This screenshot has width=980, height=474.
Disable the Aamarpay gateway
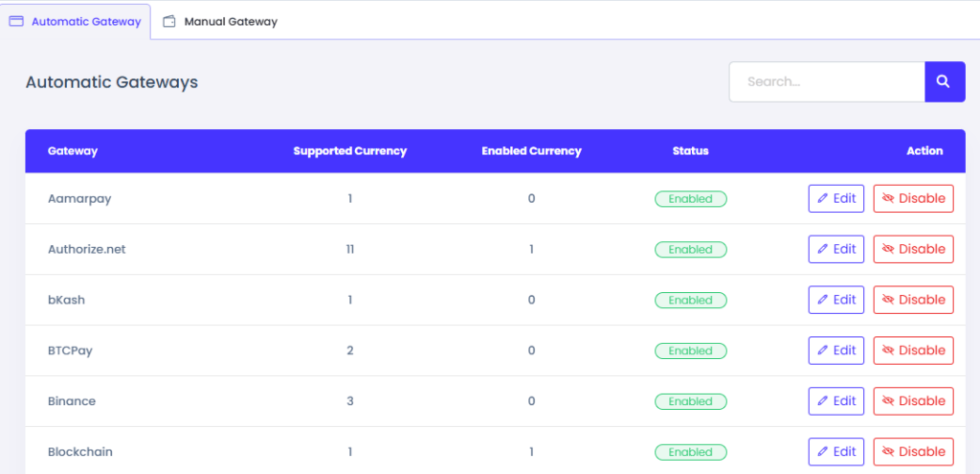(x=913, y=198)
